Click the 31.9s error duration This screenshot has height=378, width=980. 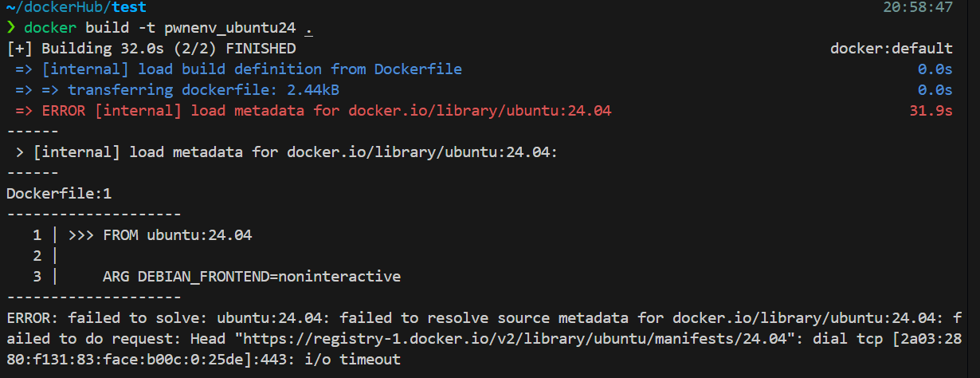click(931, 111)
